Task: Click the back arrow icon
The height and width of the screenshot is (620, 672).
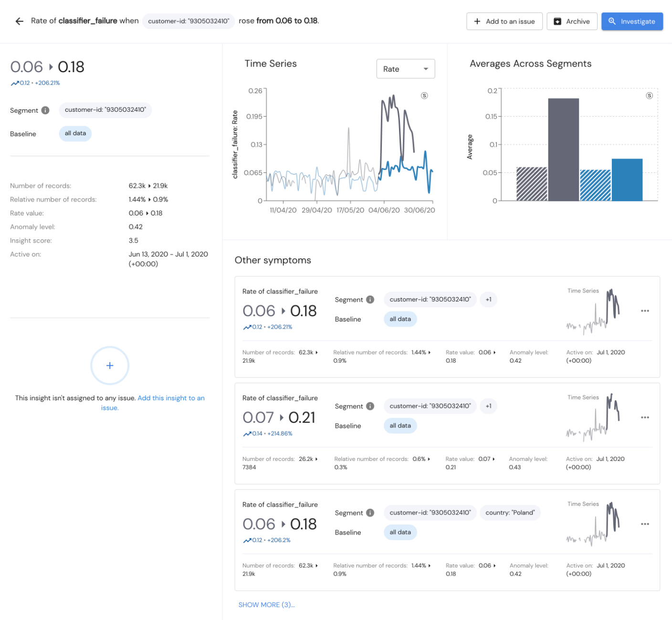Action: click(x=19, y=21)
